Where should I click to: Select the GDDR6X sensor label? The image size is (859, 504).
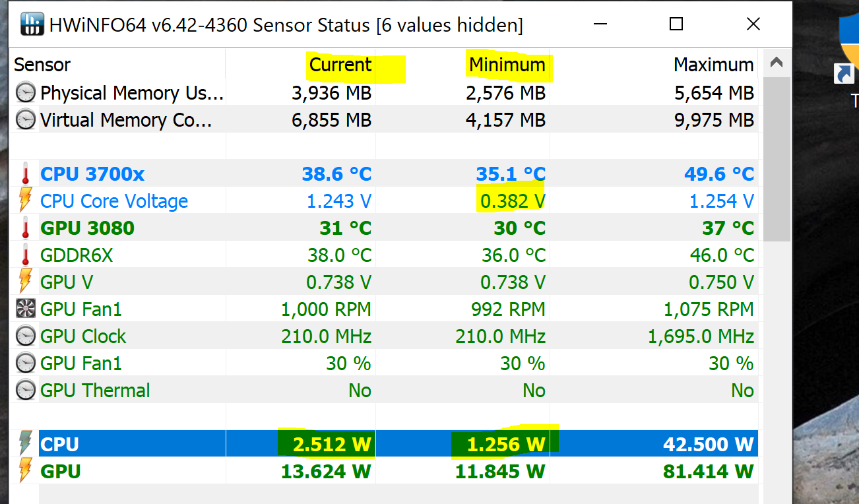tap(77, 255)
